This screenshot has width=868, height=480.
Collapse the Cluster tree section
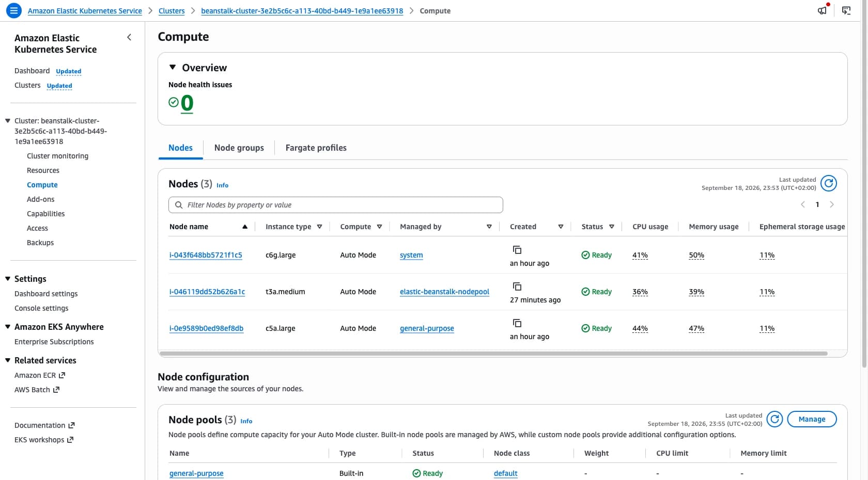coord(8,121)
